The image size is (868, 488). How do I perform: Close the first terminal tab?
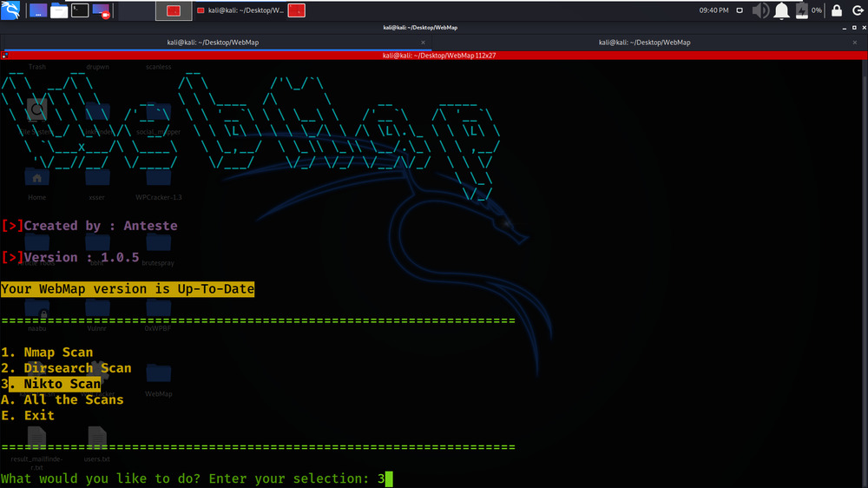pyautogui.click(x=423, y=43)
